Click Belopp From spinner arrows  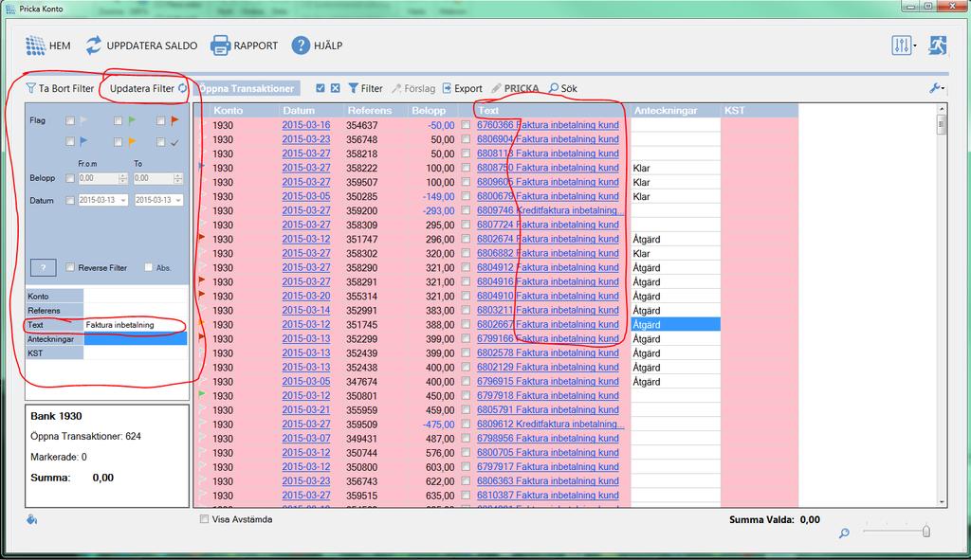tap(122, 178)
